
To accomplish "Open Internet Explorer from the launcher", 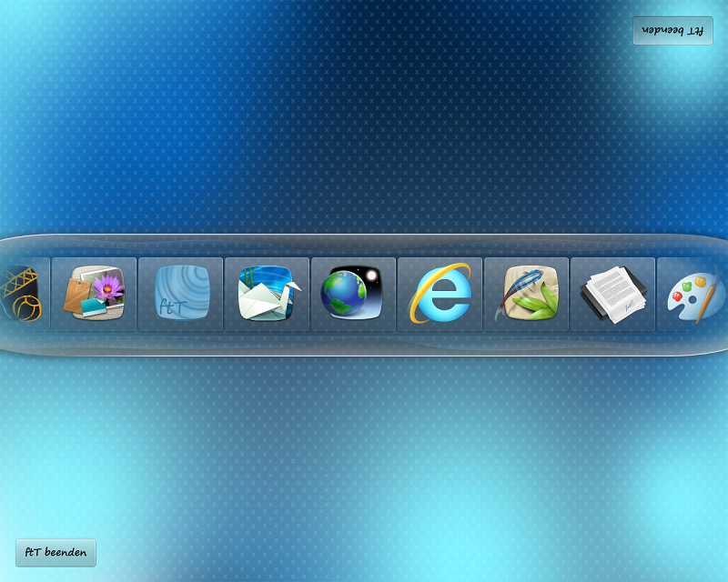I will (x=440, y=295).
